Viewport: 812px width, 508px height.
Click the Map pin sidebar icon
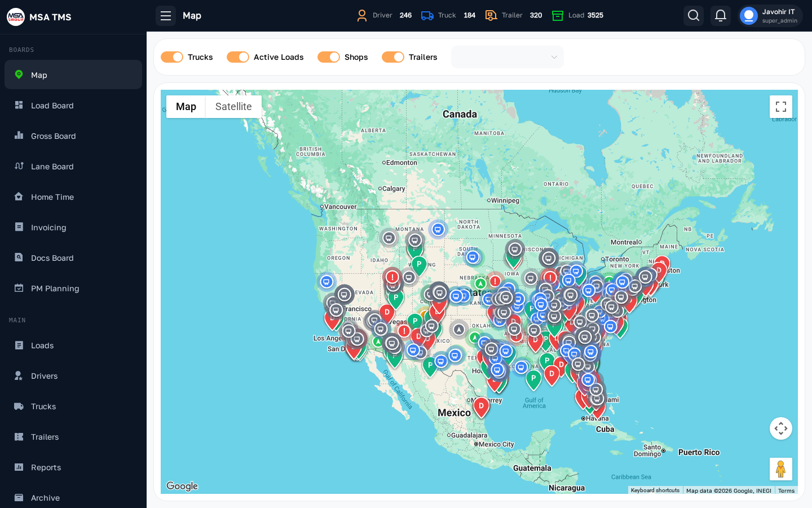[x=19, y=75]
